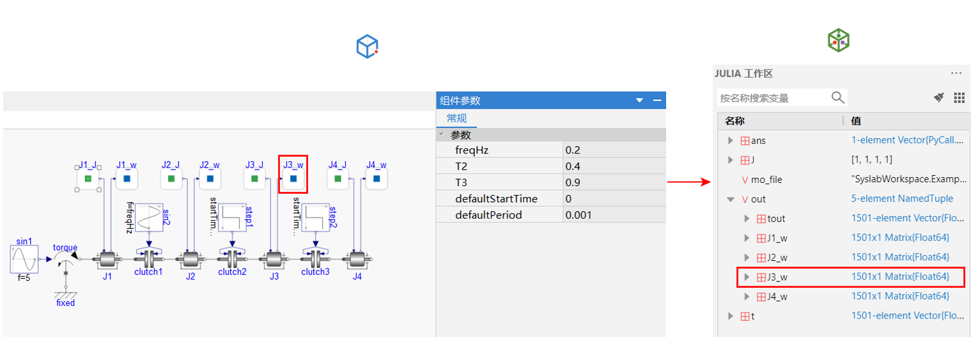
Task: Expand the J3_w matrix variable
Action: pos(747,277)
